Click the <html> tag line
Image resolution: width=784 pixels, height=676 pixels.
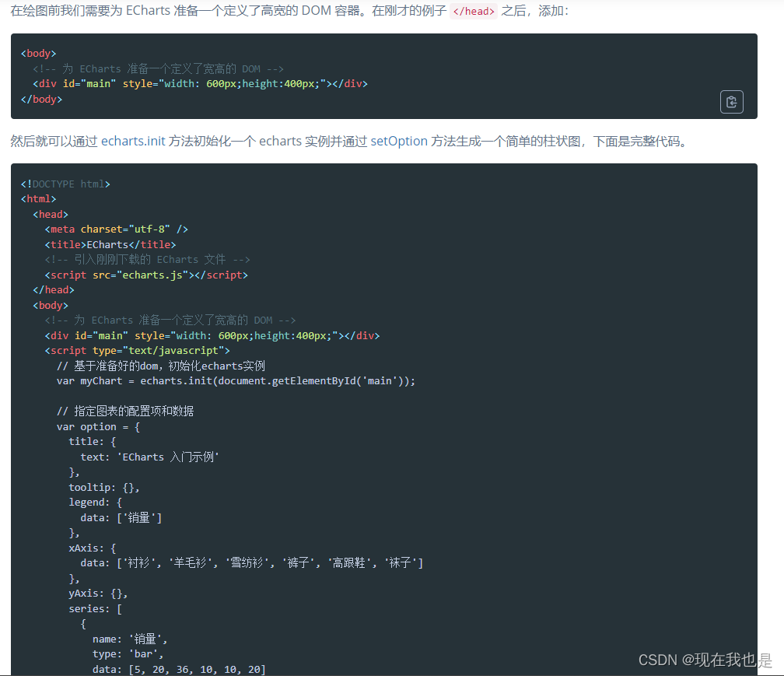[39, 199]
